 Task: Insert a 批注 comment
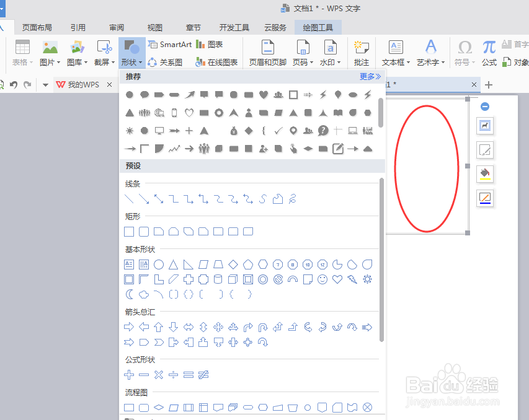click(x=362, y=53)
